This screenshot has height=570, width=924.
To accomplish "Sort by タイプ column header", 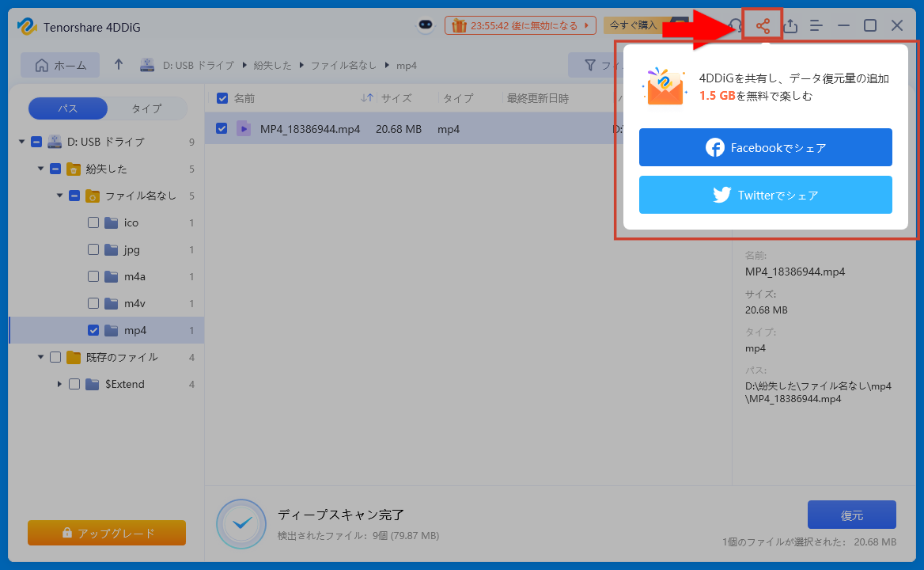I will [x=459, y=98].
